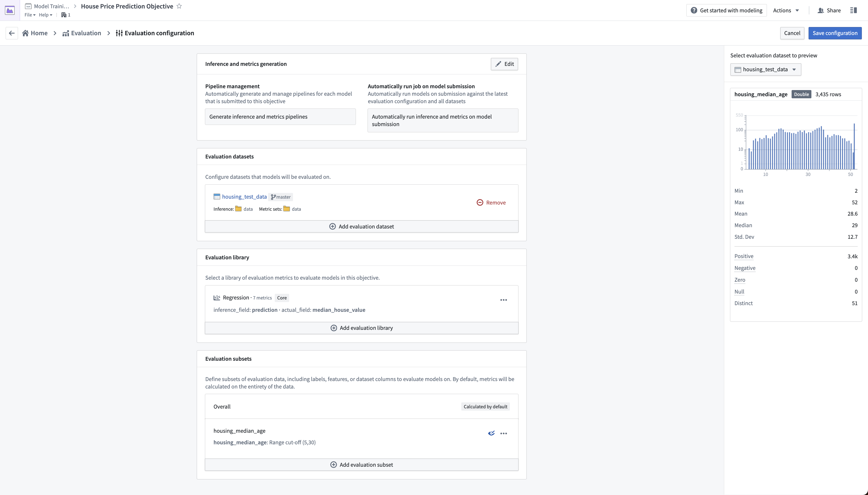868x495 pixels.
Task: Click the Evaluation configuration breadcrumb
Action: (x=155, y=33)
